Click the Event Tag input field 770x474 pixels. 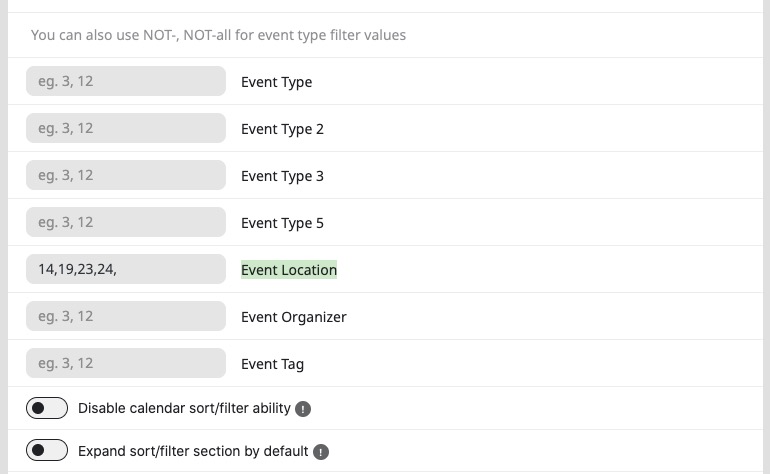coord(126,363)
